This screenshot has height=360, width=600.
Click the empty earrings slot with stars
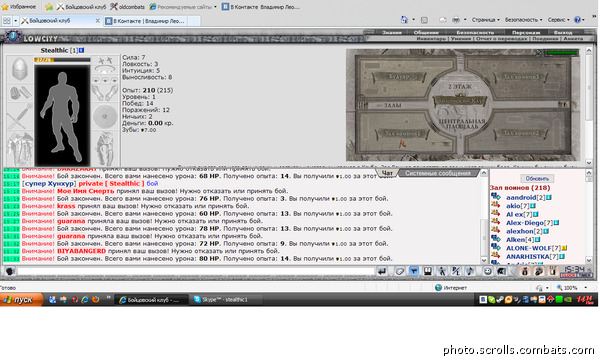tap(105, 60)
